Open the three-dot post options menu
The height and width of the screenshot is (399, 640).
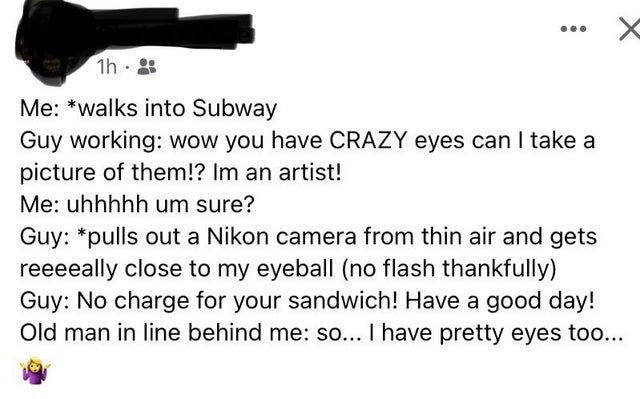coord(573,29)
